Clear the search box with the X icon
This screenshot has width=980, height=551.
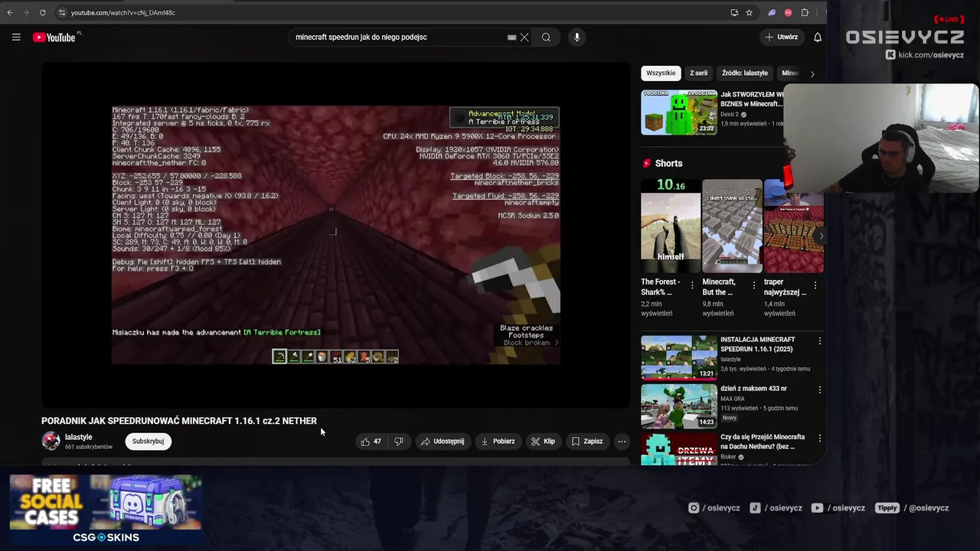[x=524, y=37]
